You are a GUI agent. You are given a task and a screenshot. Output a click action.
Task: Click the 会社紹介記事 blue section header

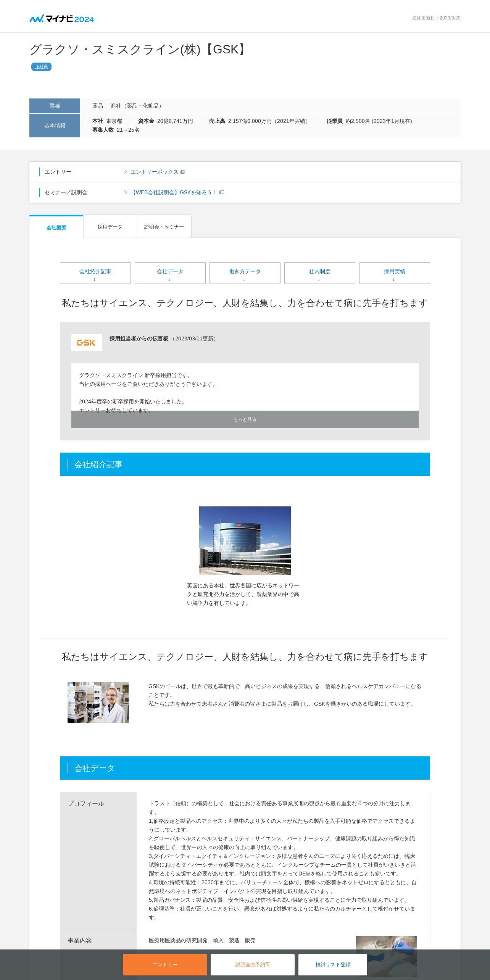pos(245,464)
